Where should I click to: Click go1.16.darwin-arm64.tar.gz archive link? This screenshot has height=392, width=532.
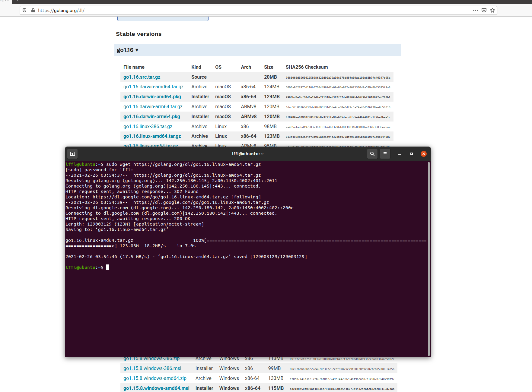[x=153, y=107]
